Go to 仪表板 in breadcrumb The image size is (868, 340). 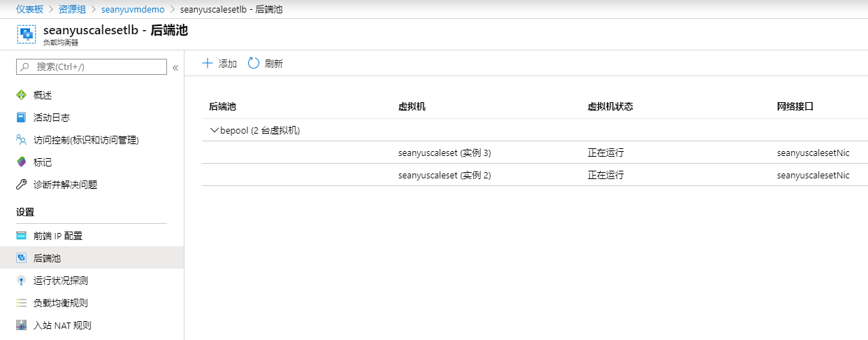pos(30,9)
